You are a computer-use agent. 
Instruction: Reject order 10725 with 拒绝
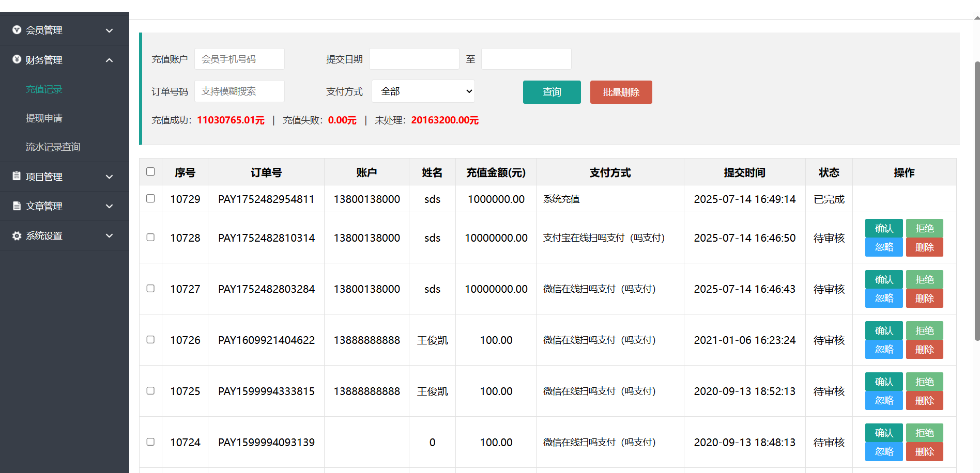pos(925,382)
